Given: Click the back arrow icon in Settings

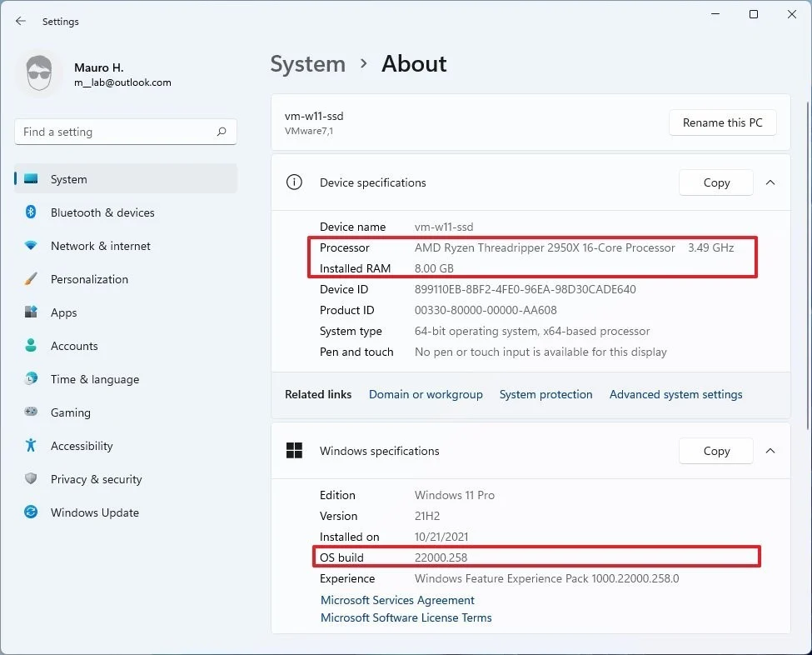Looking at the screenshot, I should 21,21.
